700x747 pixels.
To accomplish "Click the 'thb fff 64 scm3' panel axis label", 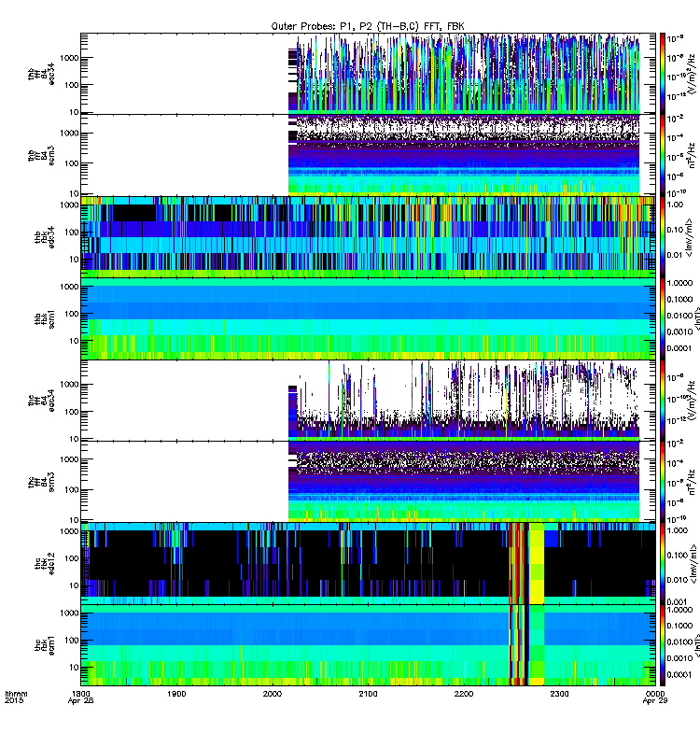I will coord(41,156).
